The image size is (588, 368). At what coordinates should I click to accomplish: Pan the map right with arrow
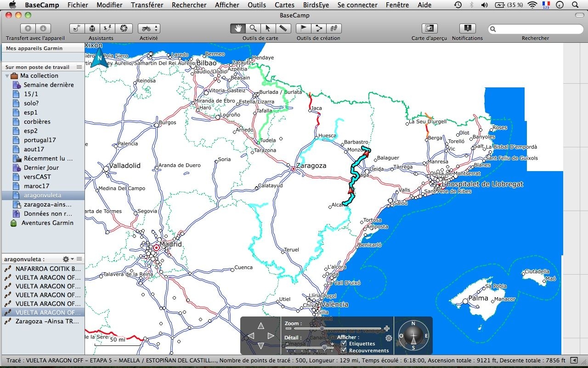coord(271,336)
